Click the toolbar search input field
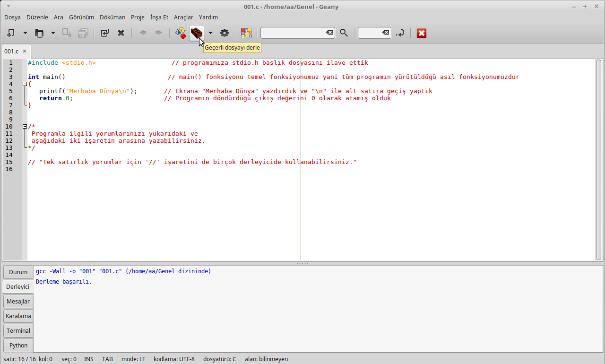This screenshot has height=364, width=605. 292,33
